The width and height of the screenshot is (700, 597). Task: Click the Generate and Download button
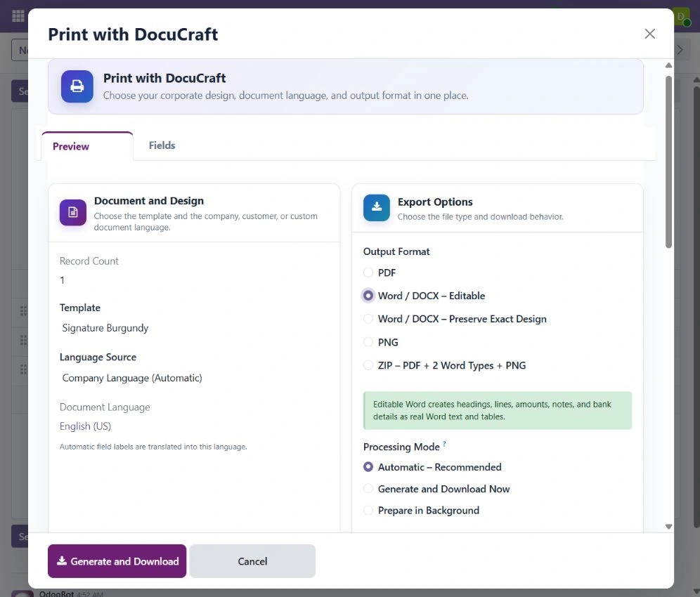coord(117,561)
